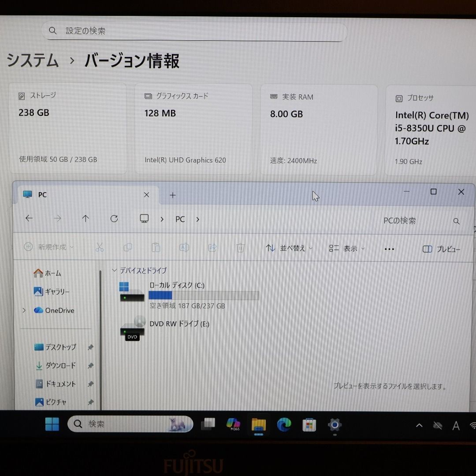Click the C: drive usage bar
The height and width of the screenshot is (476, 476).
click(x=204, y=295)
